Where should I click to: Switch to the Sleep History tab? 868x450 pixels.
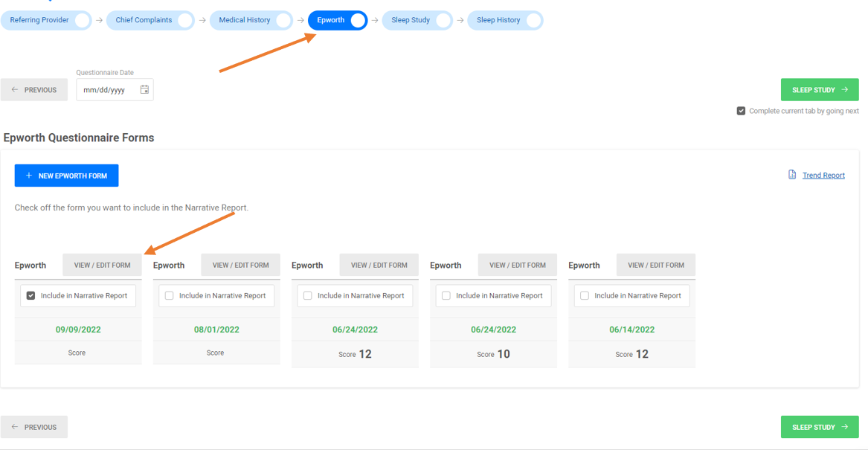coord(498,21)
